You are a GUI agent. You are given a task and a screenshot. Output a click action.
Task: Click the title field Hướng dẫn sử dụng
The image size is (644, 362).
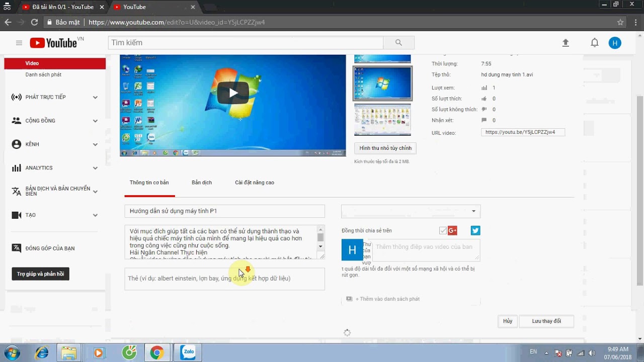coord(224,211)
